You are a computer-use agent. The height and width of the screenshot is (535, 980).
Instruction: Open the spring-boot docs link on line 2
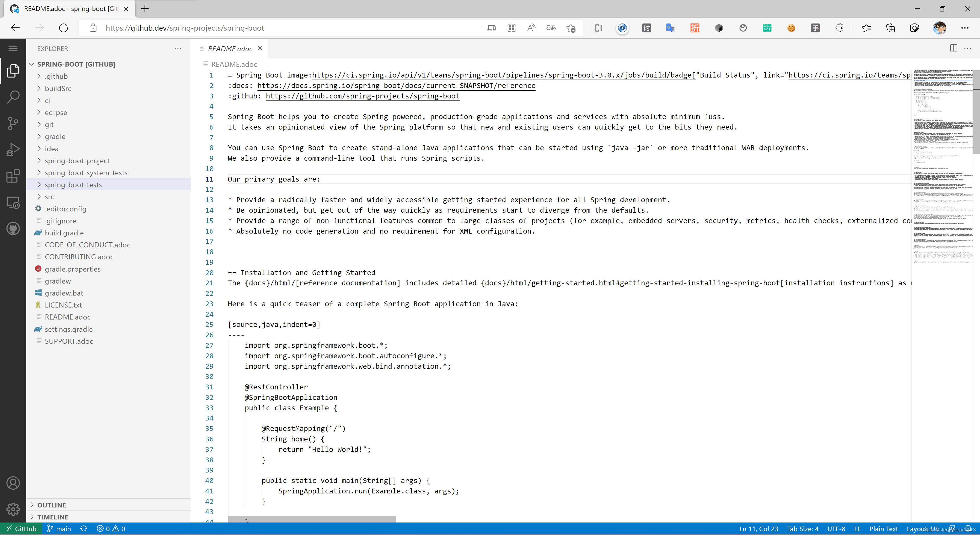tap(396, 86)
